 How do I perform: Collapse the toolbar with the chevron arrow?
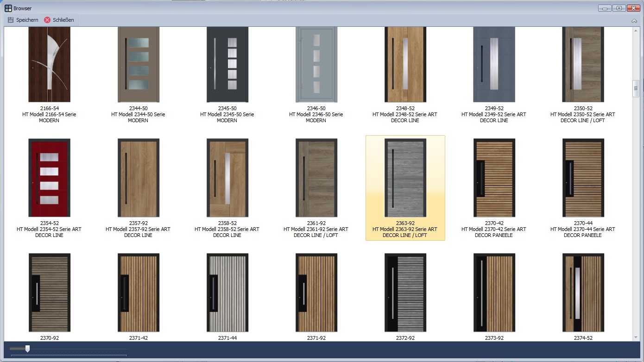point(634,21)
